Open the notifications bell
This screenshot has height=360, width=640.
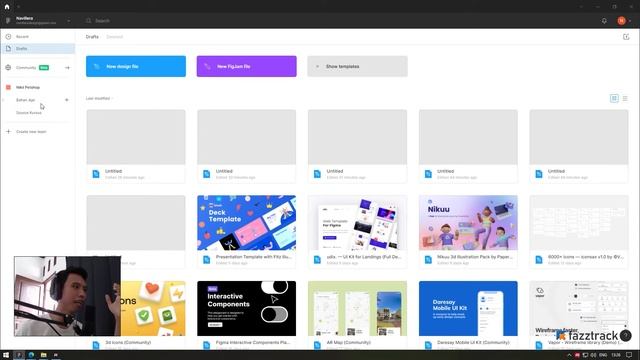coord(604,20)
